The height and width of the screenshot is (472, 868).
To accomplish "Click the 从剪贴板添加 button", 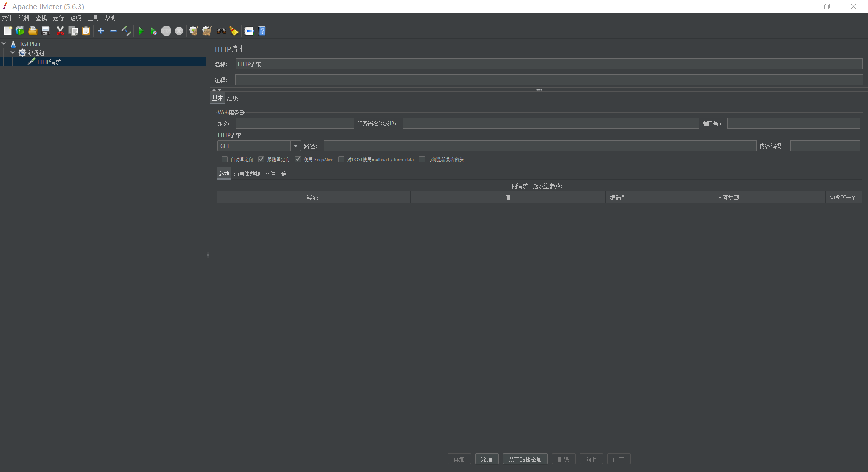I will pos(525,459).
